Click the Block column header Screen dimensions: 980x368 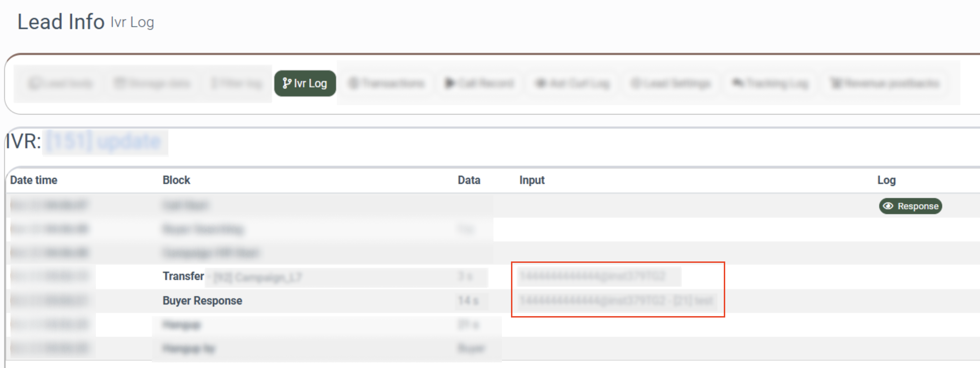[x=176, y=180]
